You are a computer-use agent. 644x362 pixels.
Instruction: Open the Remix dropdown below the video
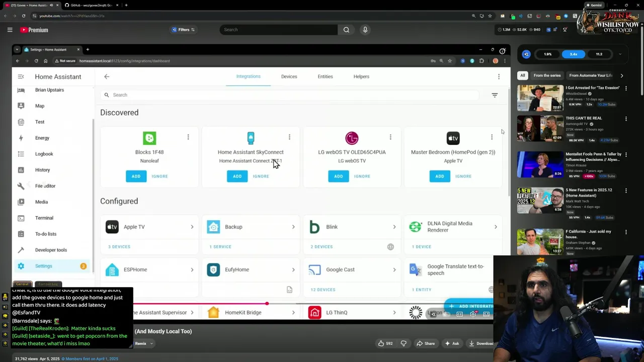[x=143, y=343]
